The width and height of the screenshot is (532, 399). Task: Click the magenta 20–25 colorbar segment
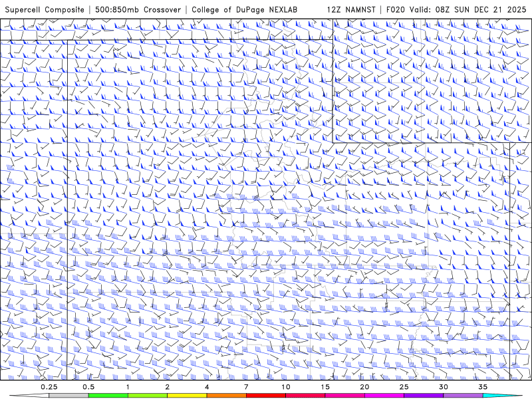coord(384,396)
